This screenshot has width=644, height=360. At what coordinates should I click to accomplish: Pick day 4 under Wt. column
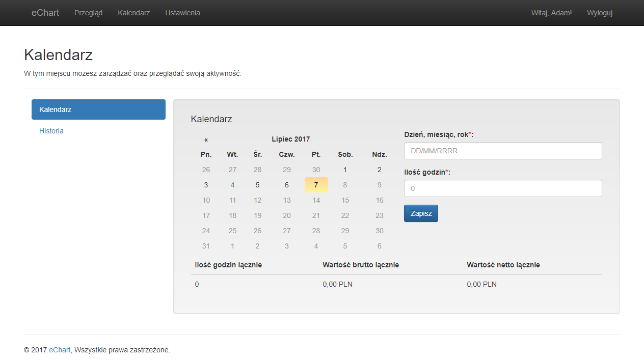click(232, 185)
